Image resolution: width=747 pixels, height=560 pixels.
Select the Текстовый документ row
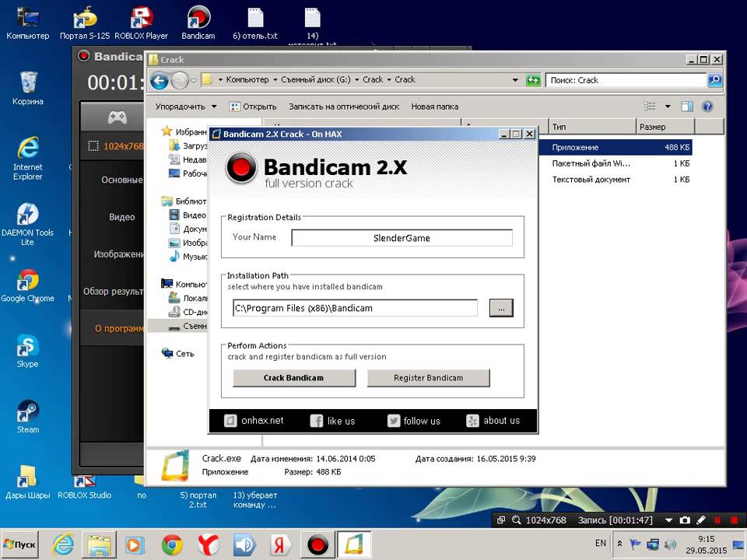[x=616, y=180]
